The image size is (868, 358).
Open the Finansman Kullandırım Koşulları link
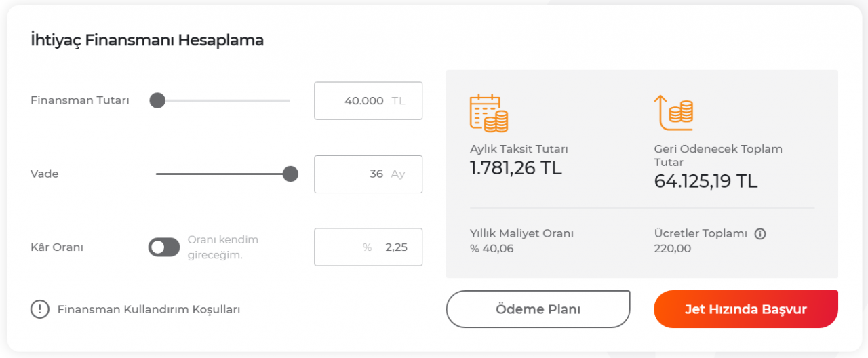pos(149,309)
